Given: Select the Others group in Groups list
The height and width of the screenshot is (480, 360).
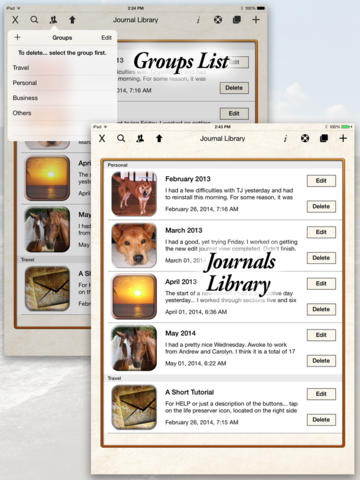Looking at the screenshot, I should [62, 113].
